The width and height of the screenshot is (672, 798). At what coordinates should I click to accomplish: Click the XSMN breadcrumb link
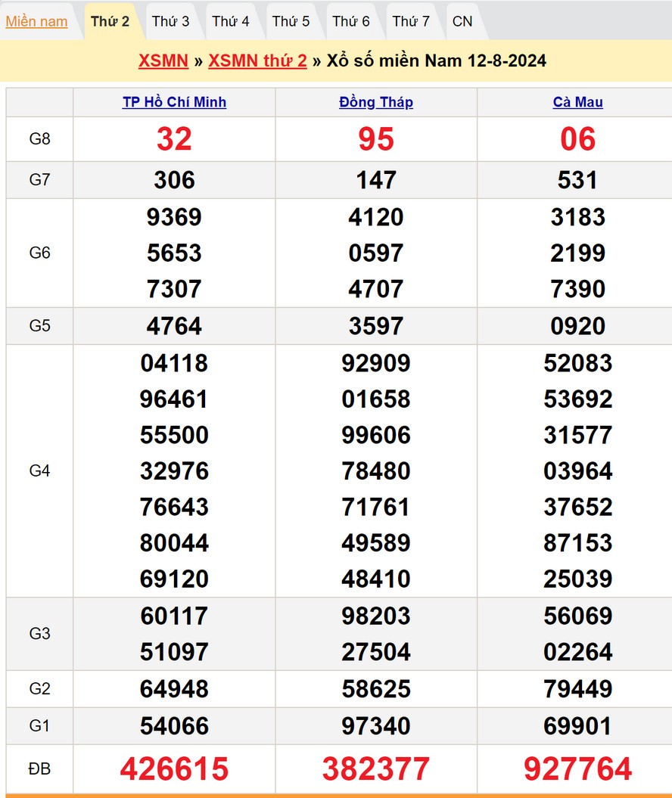coord(163,61)
